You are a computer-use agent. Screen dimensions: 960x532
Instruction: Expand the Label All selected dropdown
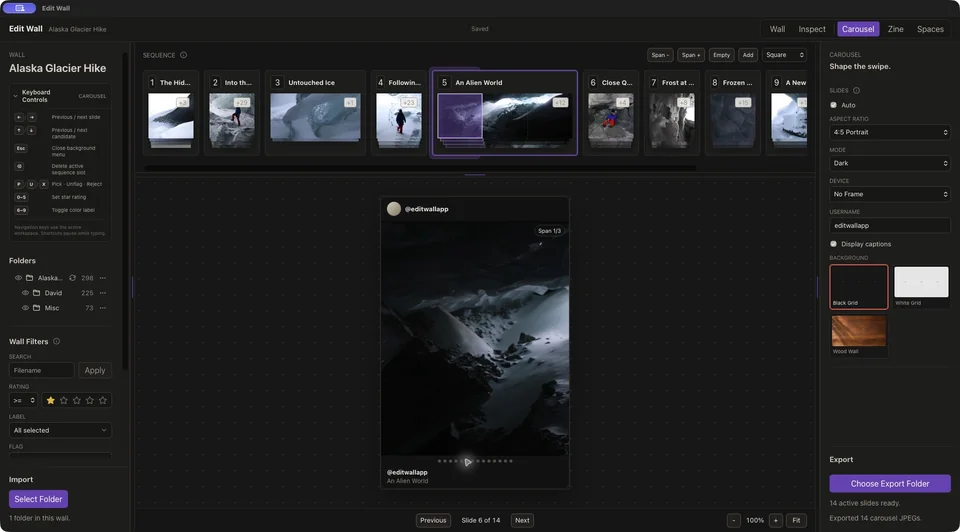[60, 430]
